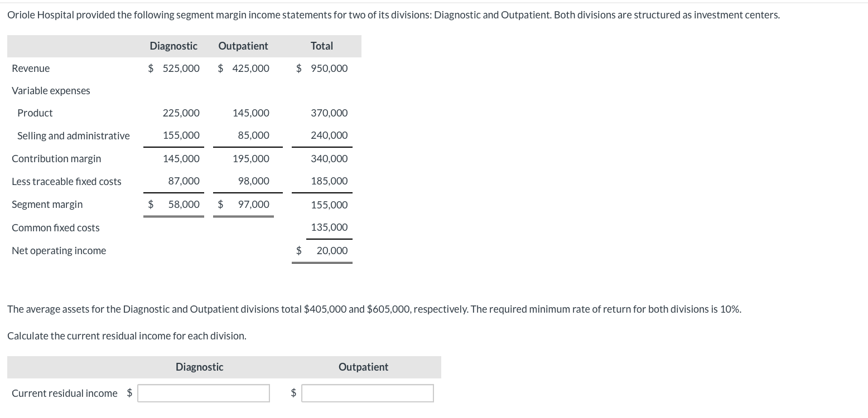Select the Less traceable fixed costs label
The width and height of the screenshot is (868, 418).
(66, 181)
